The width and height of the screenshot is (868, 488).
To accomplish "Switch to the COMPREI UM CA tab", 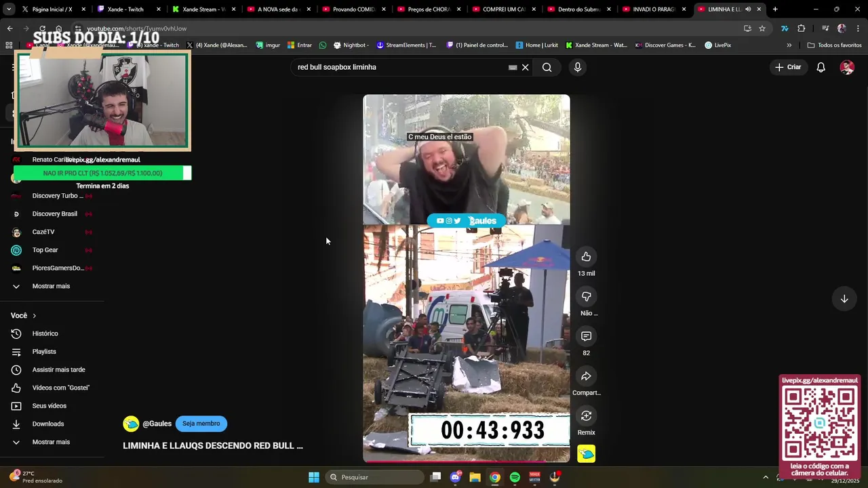I will coord(504,9).
